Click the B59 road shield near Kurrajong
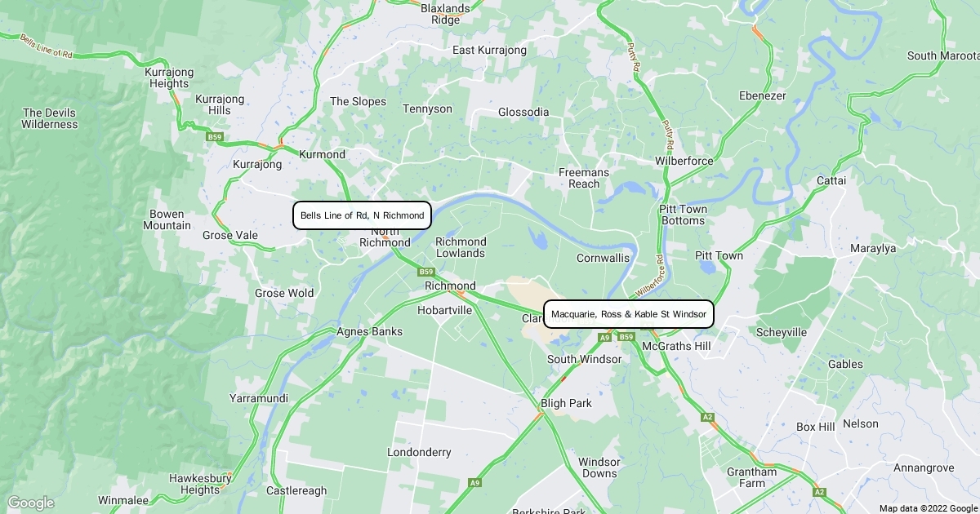 (215, 137)
